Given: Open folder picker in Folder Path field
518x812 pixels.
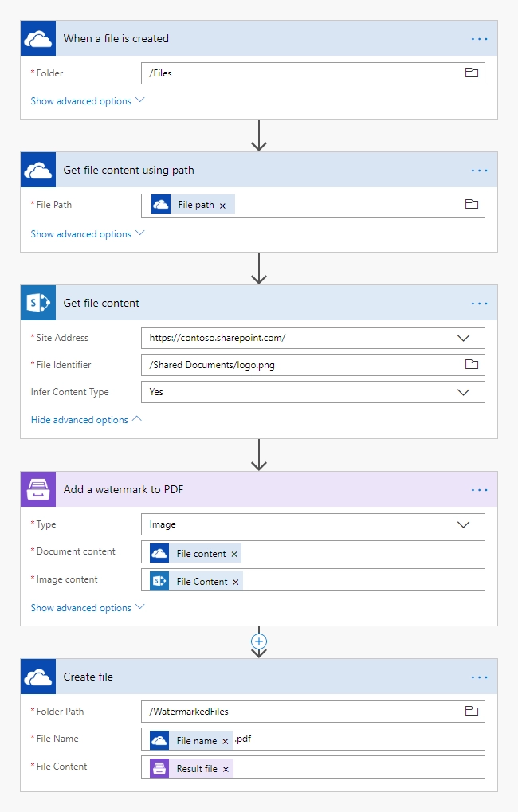Looking at the screenshot, I should (472, 711).
